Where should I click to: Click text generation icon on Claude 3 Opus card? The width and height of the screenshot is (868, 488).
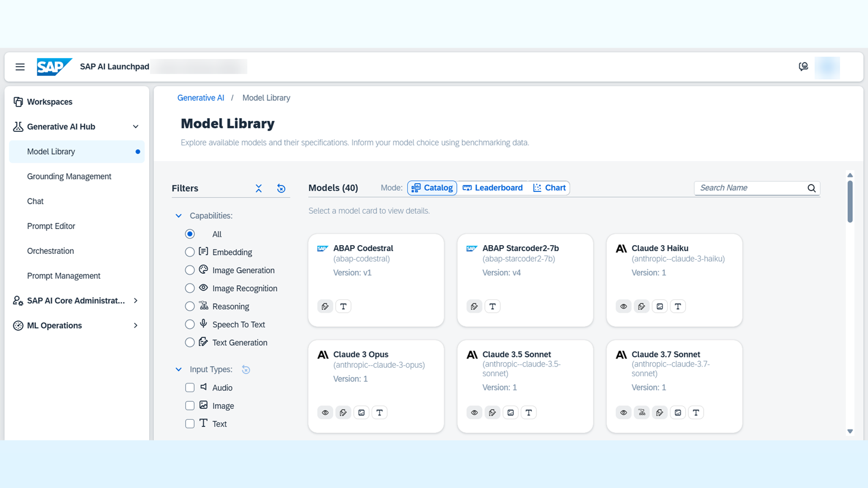coord(343,413)
